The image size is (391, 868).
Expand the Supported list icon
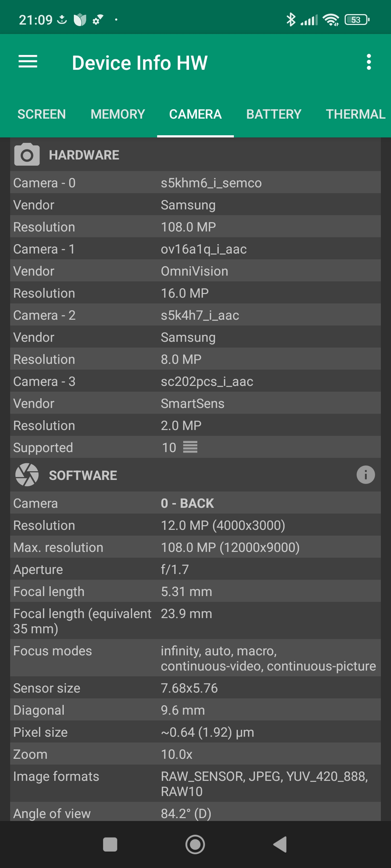pos(190,447)
